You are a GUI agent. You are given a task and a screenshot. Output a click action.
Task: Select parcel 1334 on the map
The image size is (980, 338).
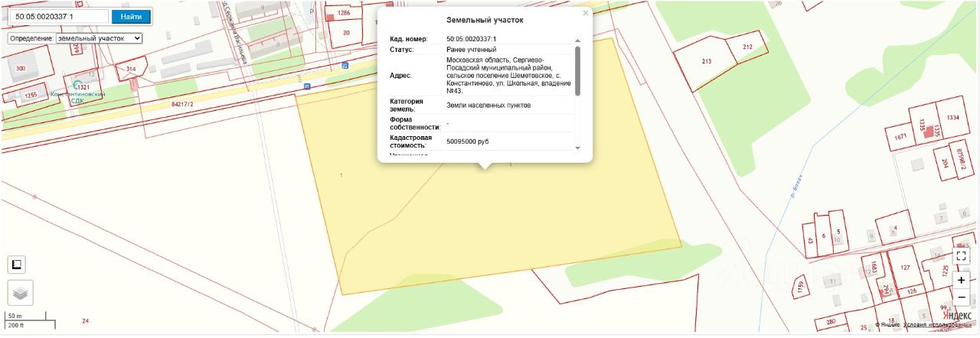coord(952,119)
